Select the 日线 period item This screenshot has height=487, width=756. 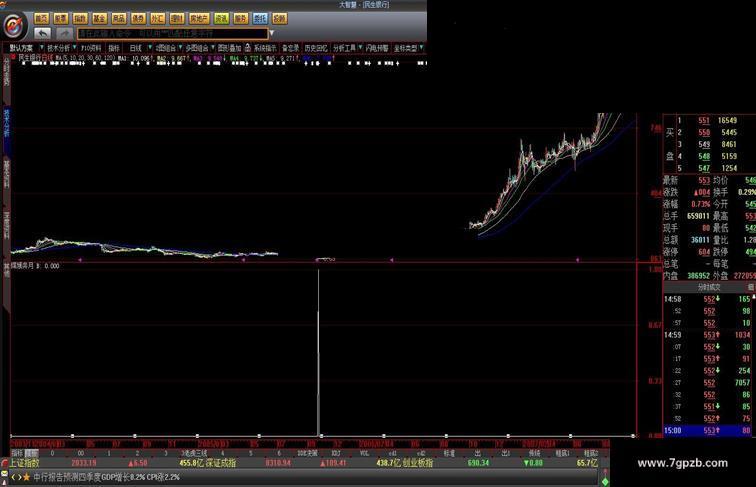pos(135,48)
